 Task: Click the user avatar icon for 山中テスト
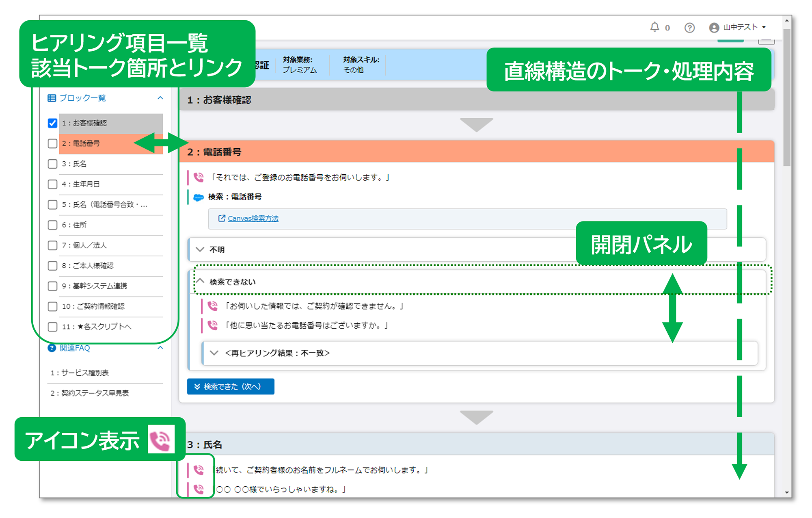pyautogui.click(x=714, y=28)
